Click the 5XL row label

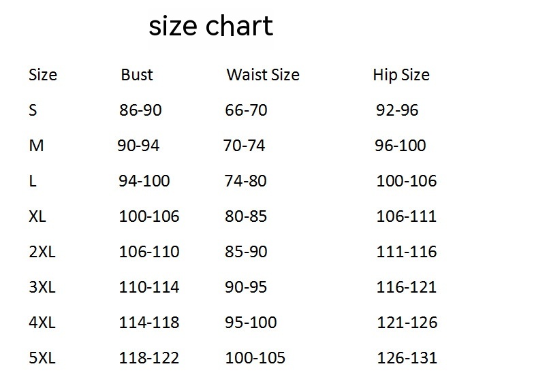pos(42,358)
